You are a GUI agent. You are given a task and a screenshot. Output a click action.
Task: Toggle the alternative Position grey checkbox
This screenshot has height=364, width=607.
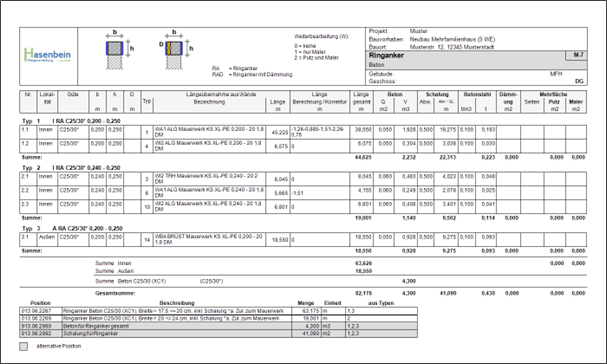[x=24, y=346]
